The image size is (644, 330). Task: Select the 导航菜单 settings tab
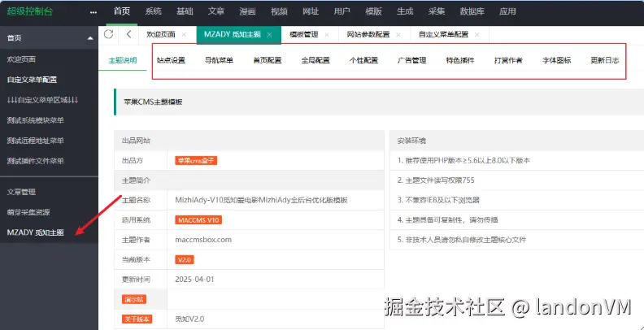(x=219, y=60)
